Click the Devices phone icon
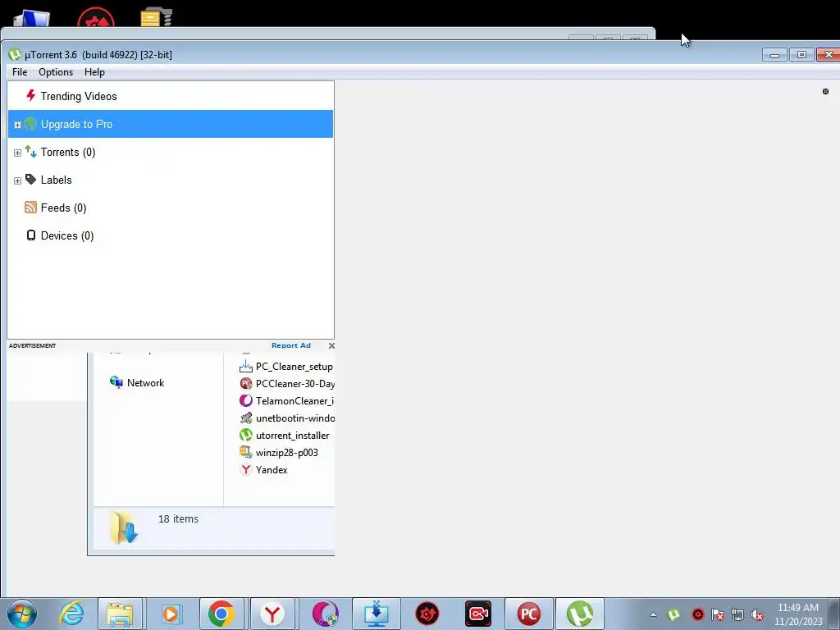840x630 pixels. tap(31, 235)
